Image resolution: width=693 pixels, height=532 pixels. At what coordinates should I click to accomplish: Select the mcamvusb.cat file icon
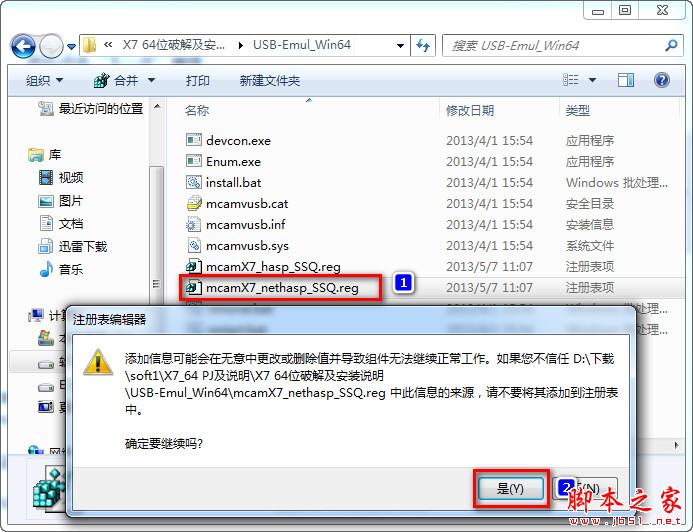(x=194, y=203)
